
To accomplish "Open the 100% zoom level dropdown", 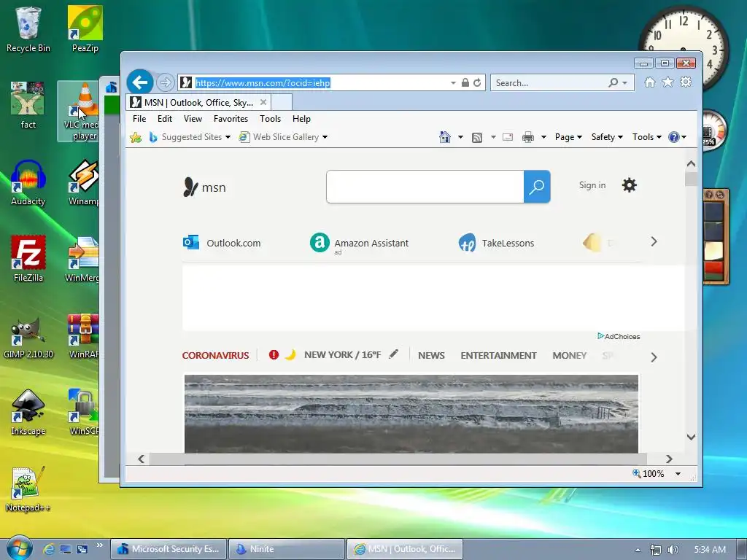I will (x=678, y=474).
